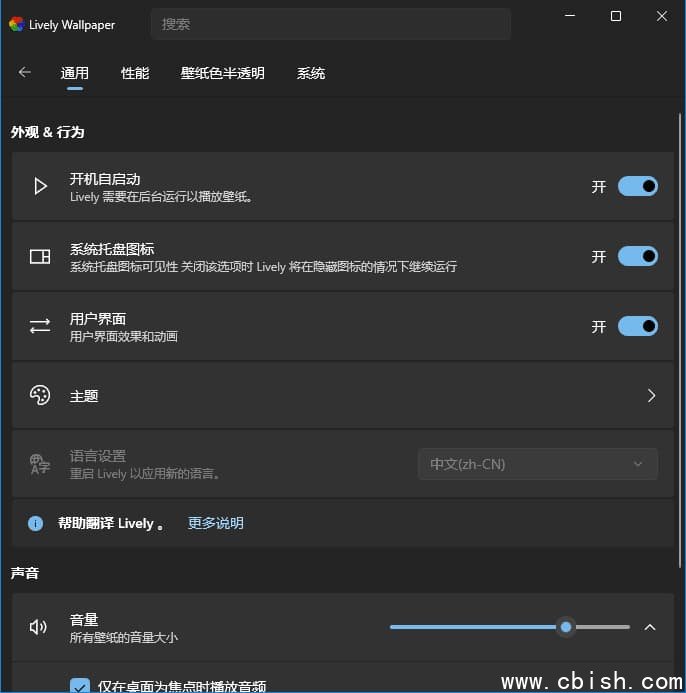Click the language icon beside 语言设置
The image size is (686, 693).
point(40,464)
